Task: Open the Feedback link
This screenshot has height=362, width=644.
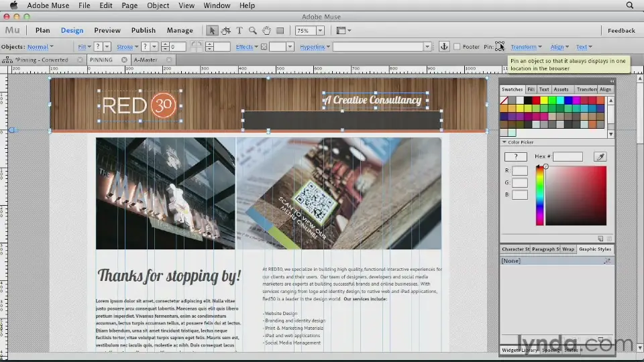Action: coord(621,30)
